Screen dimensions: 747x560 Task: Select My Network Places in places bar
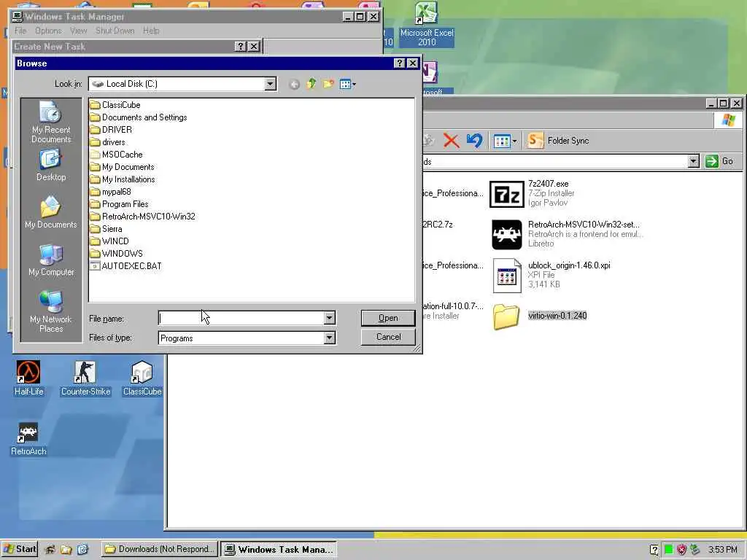click(51, 312)
